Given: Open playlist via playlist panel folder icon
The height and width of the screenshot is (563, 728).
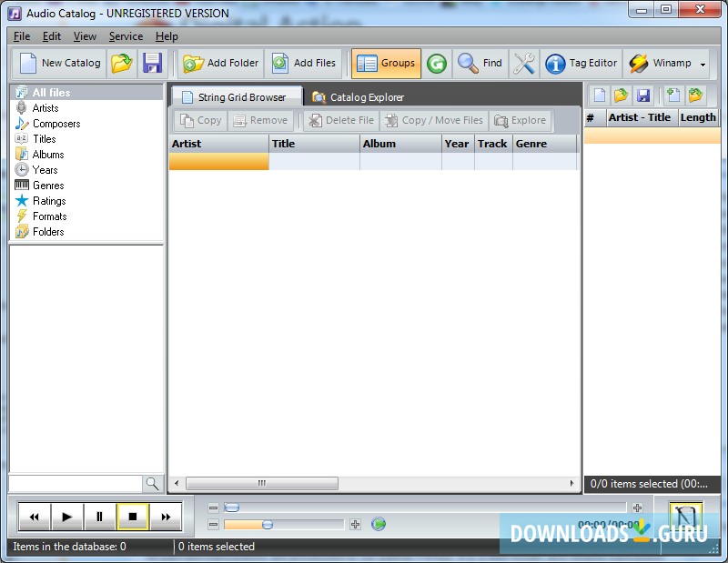Looking at the screenshot, I should (x=621, y=96).
